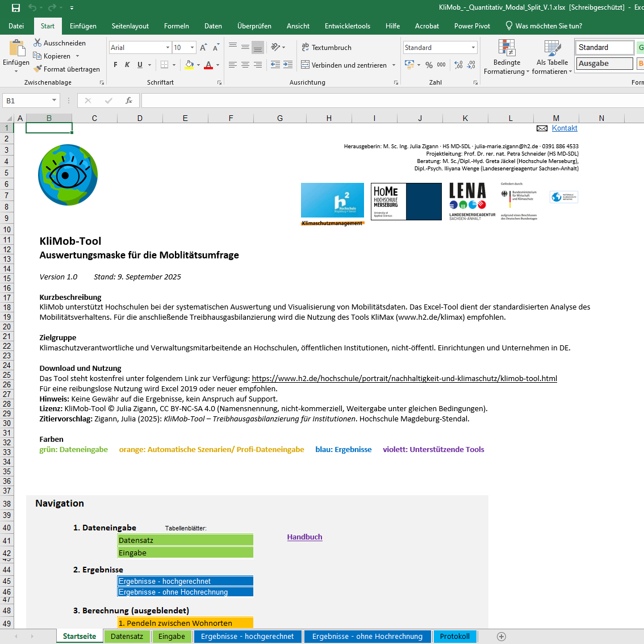Open the font name dropdown (Arial)
This screenshot has width=644, height=644.
168,48
